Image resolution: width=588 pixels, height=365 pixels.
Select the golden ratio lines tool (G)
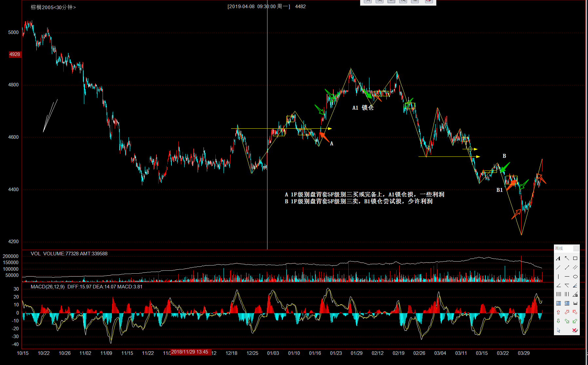pos(558,303)
